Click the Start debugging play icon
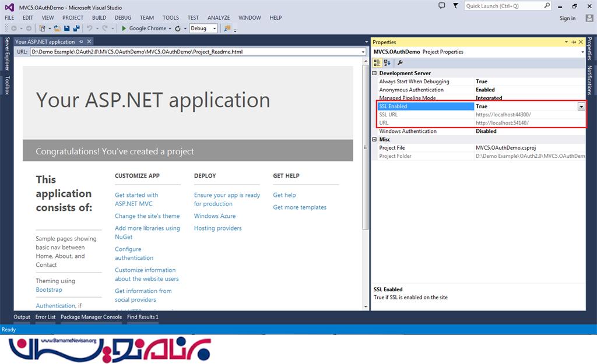 (124, 28)
